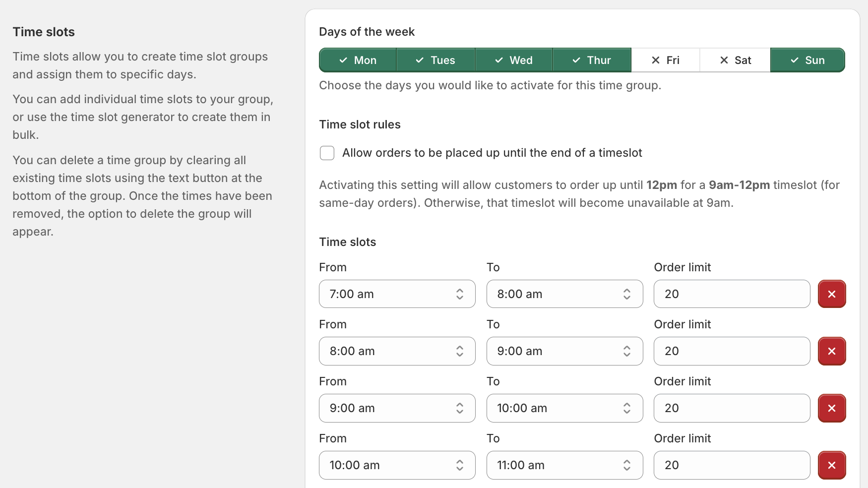
Task: Toggle Thursday off in Days of the week
Action: (x=592, y=60)
